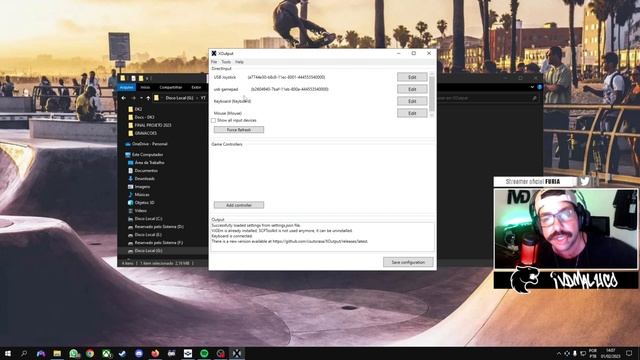The height and width of the screenshot is (360, 640).
Task: Open Disco Local (C:) drive
Action: 148,219
